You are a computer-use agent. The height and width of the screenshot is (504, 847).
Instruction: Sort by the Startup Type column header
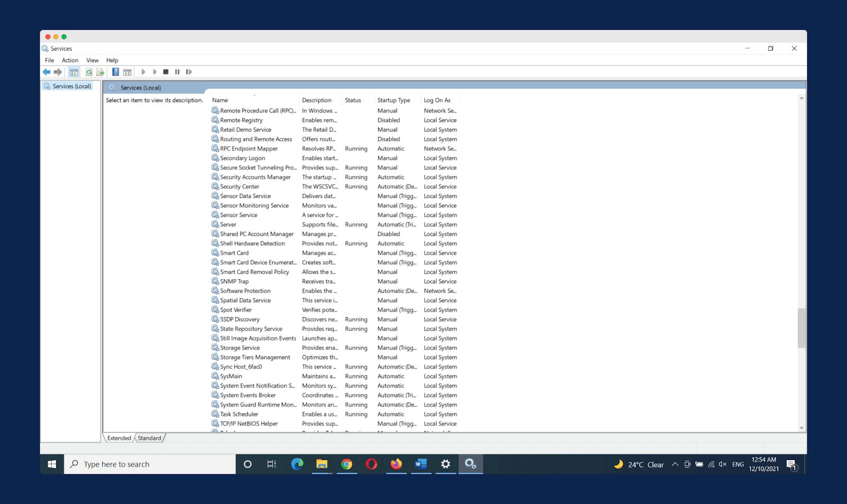pos(393,100)
